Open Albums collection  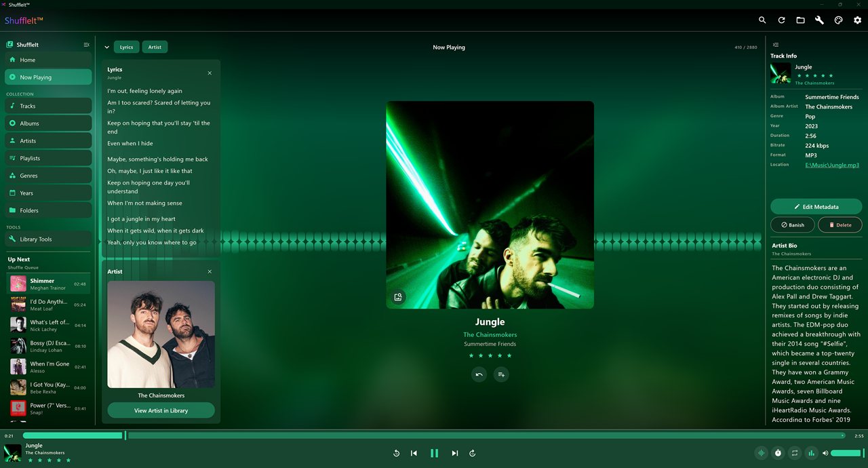point(48,123)
